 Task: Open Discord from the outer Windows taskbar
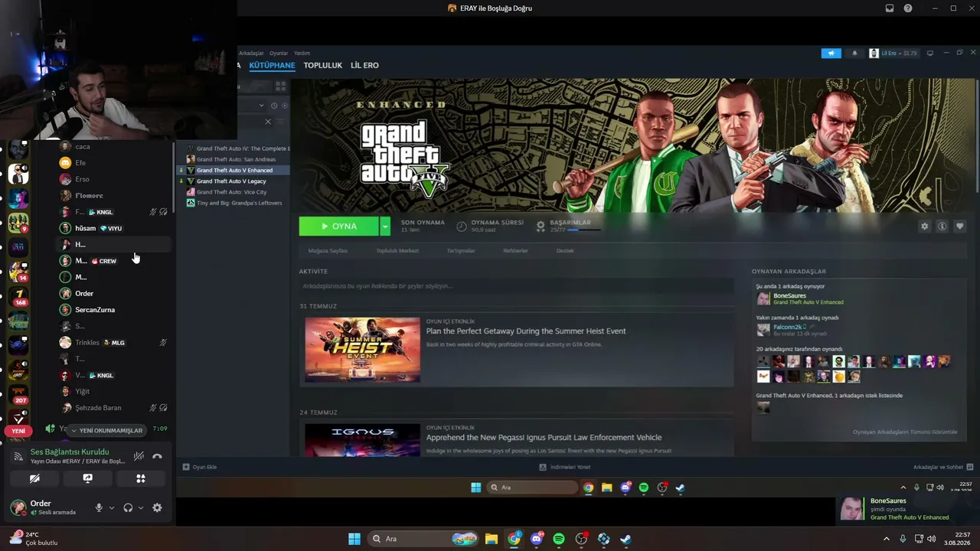pyautogui.click(x=537, y=539)
